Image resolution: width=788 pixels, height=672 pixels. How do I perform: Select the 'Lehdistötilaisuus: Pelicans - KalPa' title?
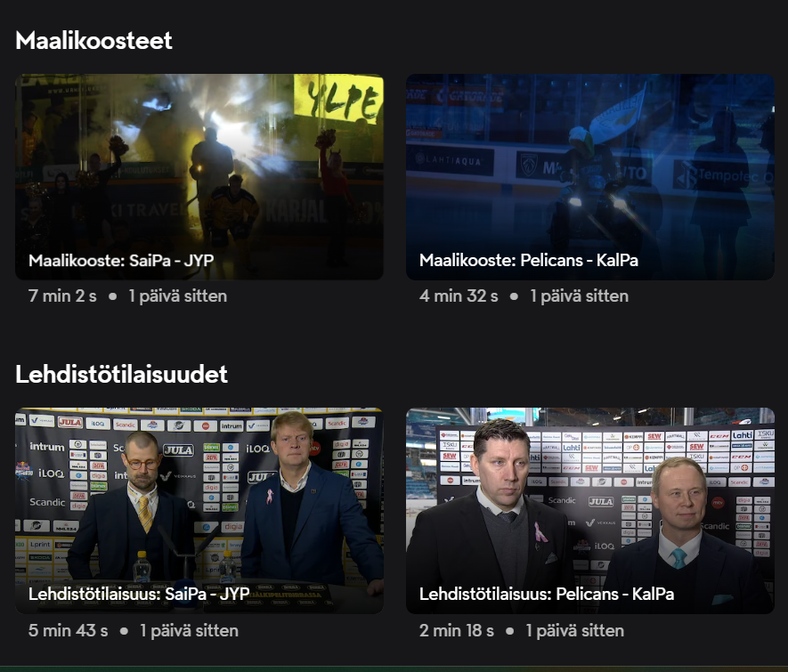coord(546,594)
